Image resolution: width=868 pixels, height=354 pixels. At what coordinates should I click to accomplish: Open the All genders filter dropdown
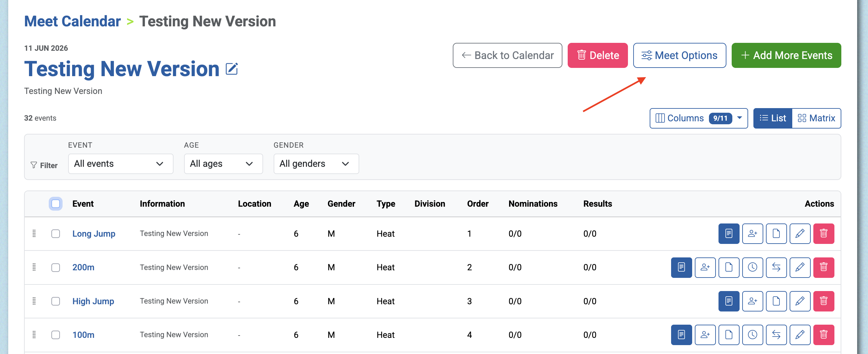(x=316, y=164)
